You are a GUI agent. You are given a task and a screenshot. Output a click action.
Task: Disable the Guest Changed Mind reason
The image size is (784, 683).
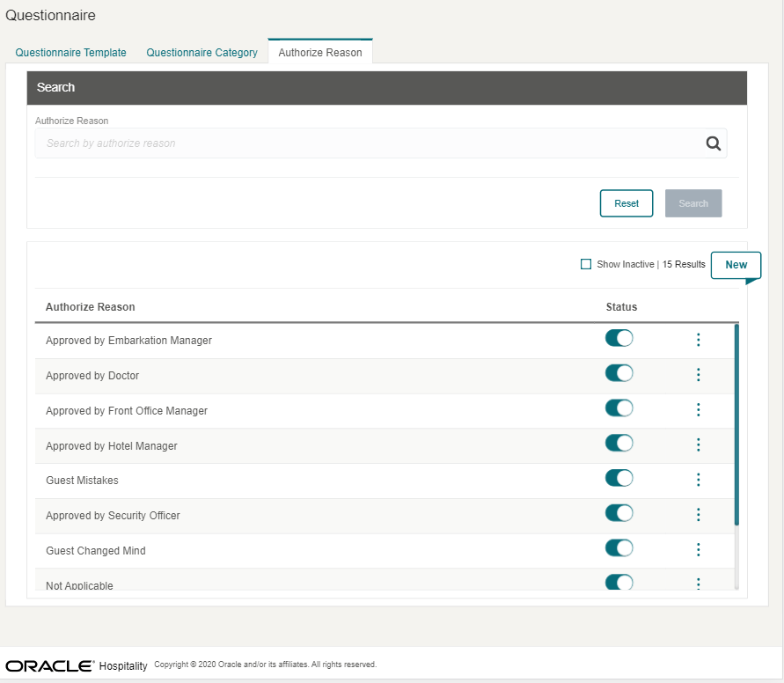point(619,548)
